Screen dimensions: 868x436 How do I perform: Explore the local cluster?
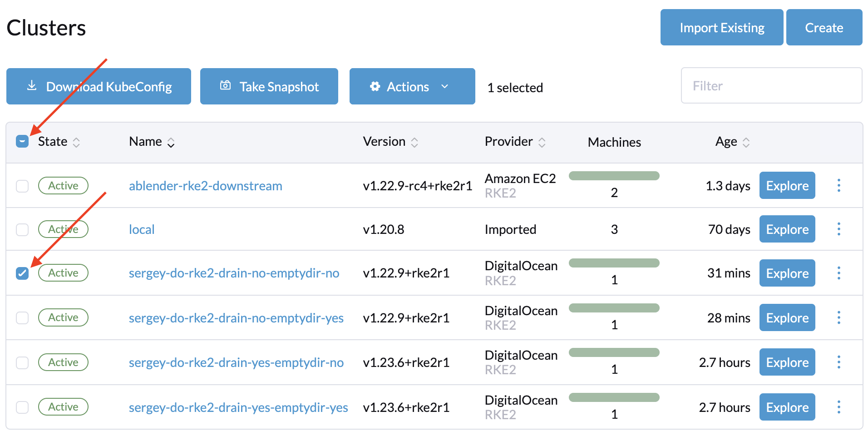point(787,229)
